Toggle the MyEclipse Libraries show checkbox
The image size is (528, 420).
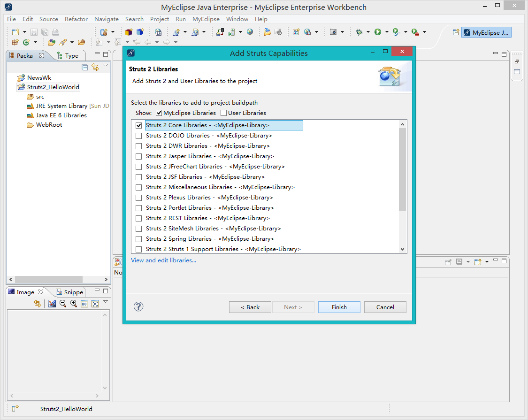(x=159, y=113)
